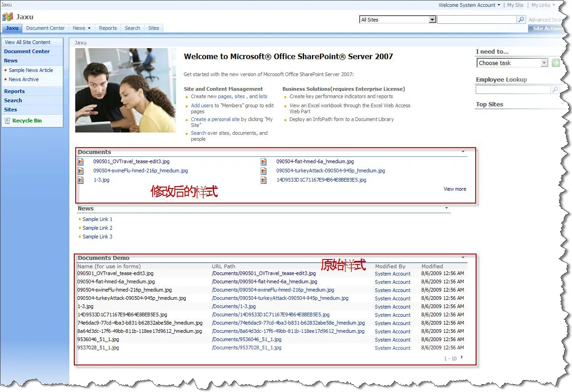572x392 pixels.
Task: Open the Choose task dropdown
Action: (544, 63)
